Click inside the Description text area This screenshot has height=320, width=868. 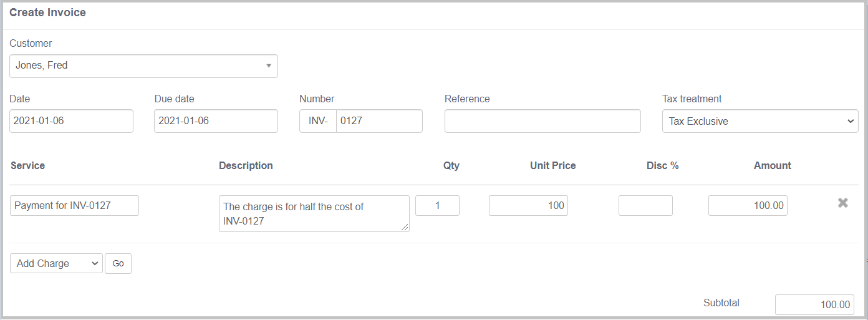tap(314, 213)
